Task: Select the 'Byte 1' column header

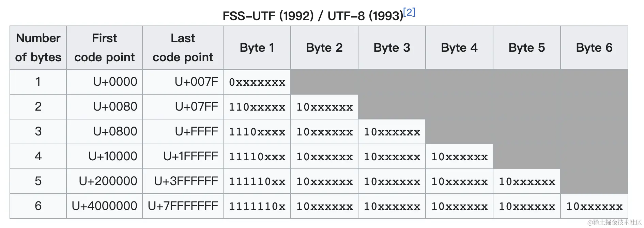Action: click(x=257, y=48)
